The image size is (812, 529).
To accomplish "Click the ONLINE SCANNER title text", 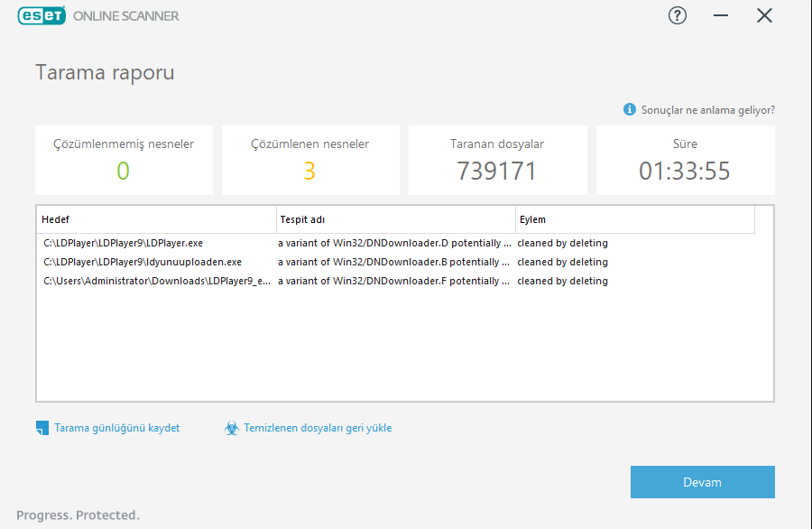I will point(125,16).
